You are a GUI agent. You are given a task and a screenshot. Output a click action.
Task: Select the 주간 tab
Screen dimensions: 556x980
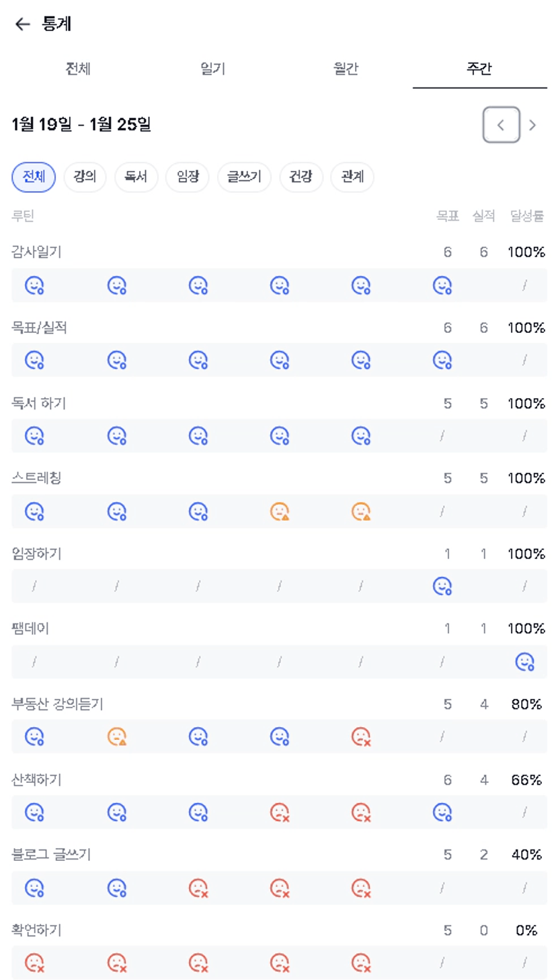pyautogui.click(x=479, y=69)
